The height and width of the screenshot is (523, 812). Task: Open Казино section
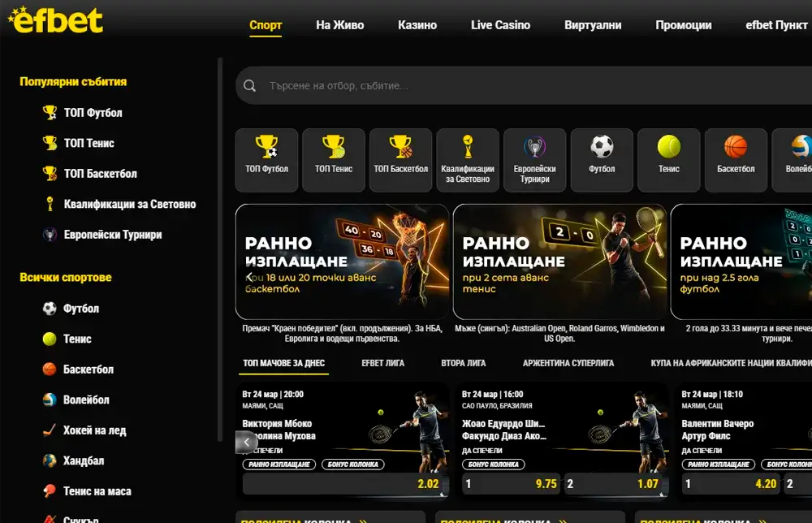coord(417,25)
